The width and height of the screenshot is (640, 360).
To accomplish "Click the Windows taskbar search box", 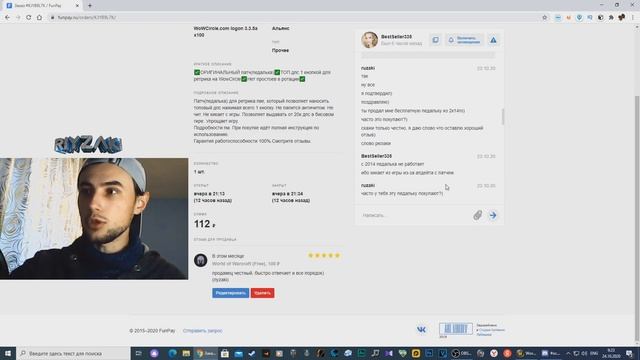I will [x=73, y=353].
